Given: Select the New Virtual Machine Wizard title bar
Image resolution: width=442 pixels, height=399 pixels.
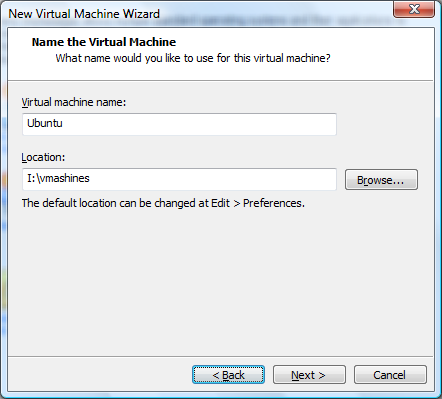Looking at the screenshot, I should [x=200, y=13].
